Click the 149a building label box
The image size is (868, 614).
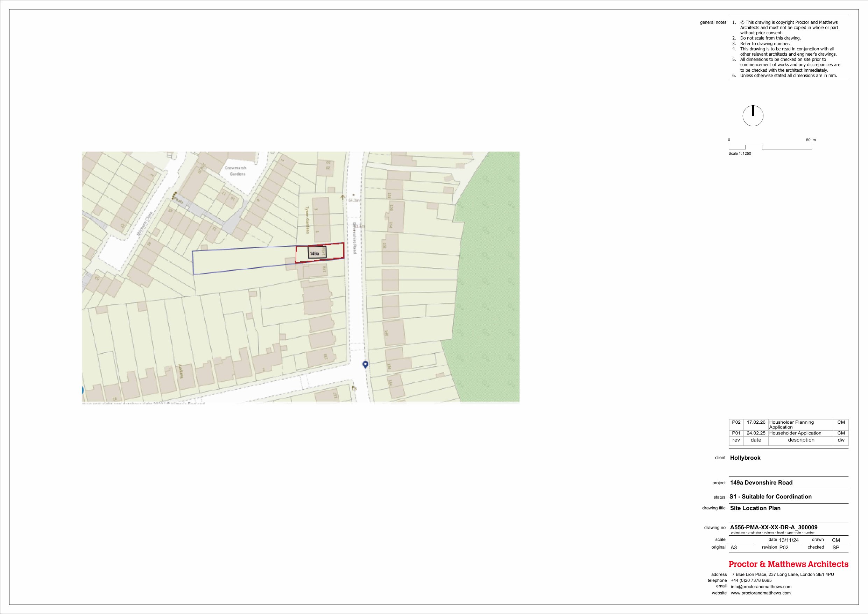pyautogui.click(x=317, y=253)
